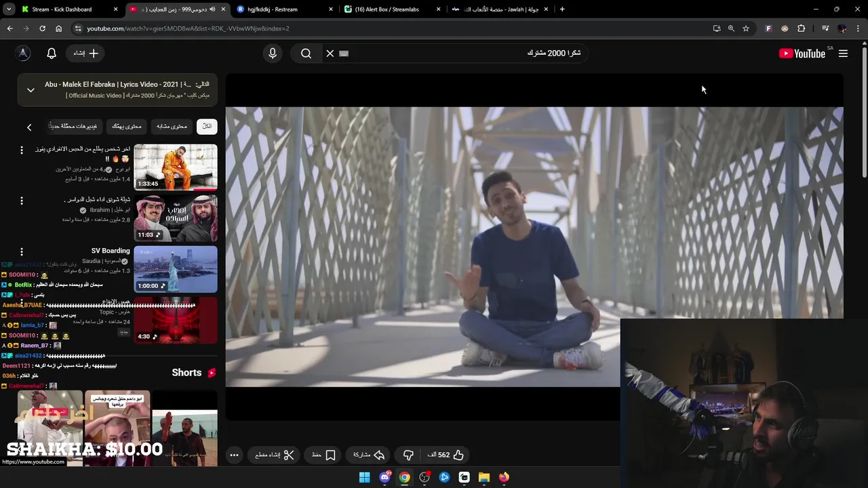Start voice search with microphone icon
Screen dimensions: 868x488
pos(273,54)
